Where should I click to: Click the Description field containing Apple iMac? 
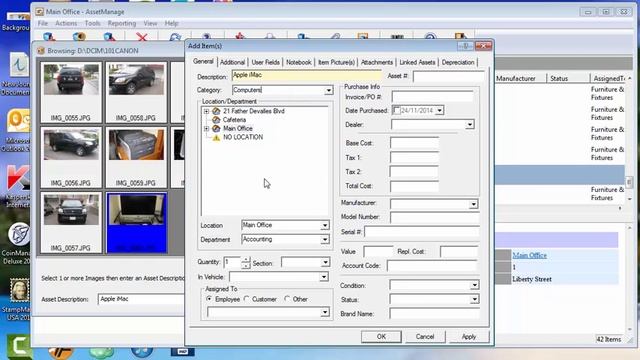click(307, 75)
